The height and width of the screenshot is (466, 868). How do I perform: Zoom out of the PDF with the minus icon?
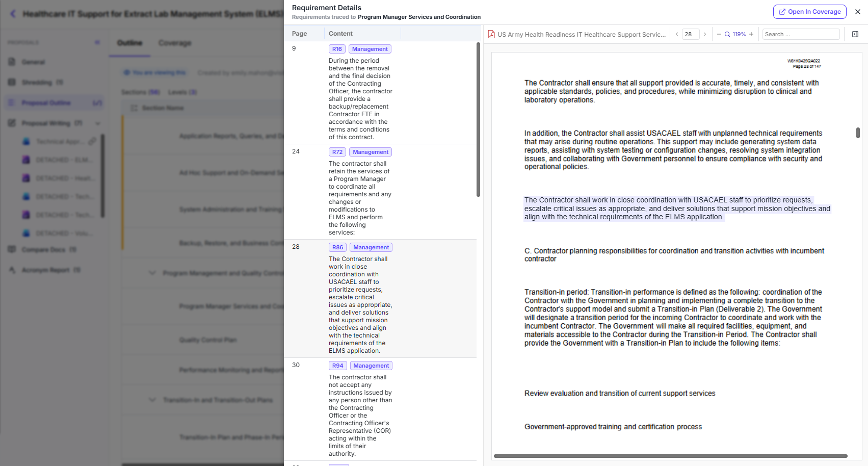(719, 34)
